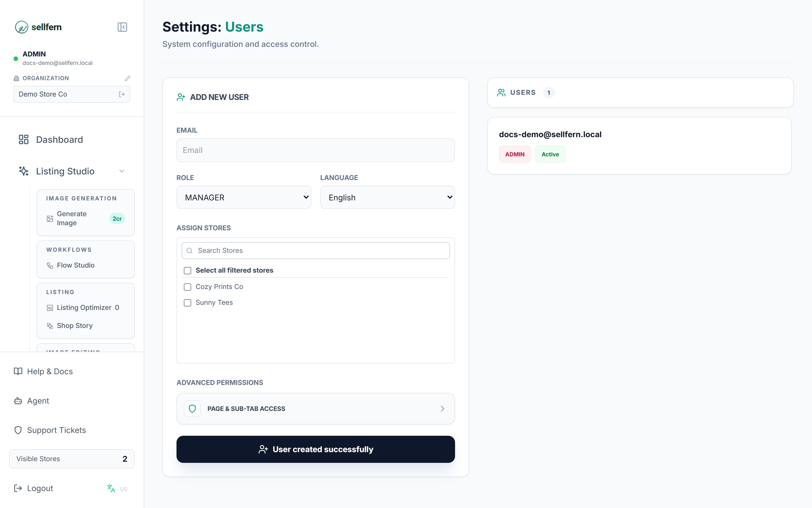This screenshot has width=812, height=508.
Task: Click the Users group icon
Action: point(501,92)
